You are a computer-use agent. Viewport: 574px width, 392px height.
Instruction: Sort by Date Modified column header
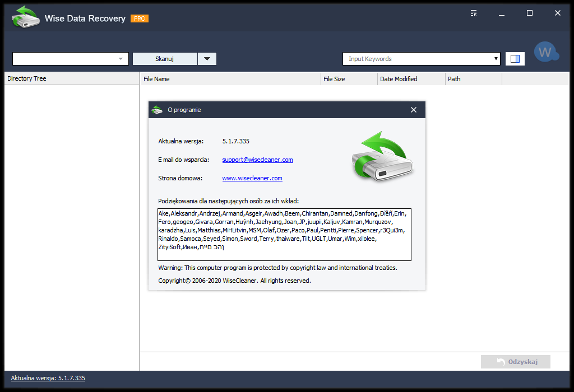411,79
